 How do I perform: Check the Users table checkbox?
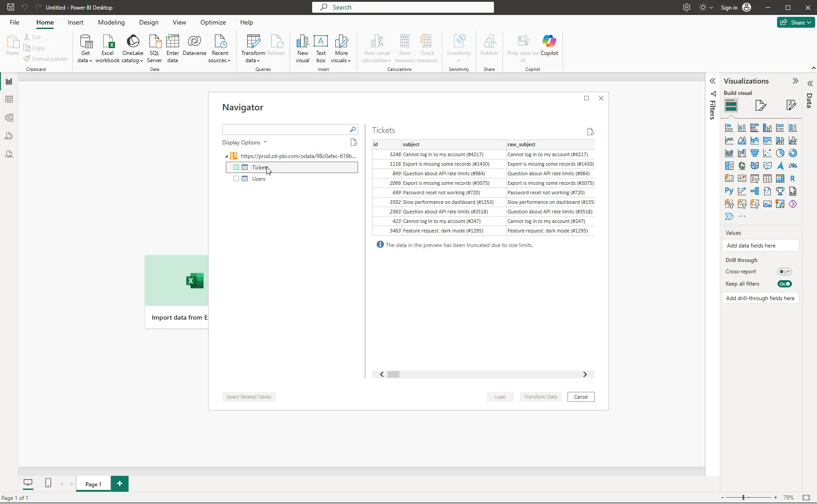tap(236, 179)
